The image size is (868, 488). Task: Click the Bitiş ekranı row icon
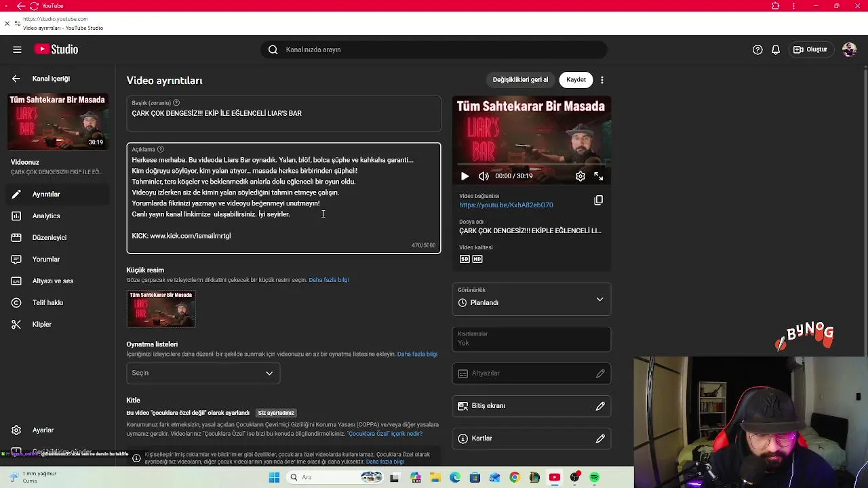[463, 406]
